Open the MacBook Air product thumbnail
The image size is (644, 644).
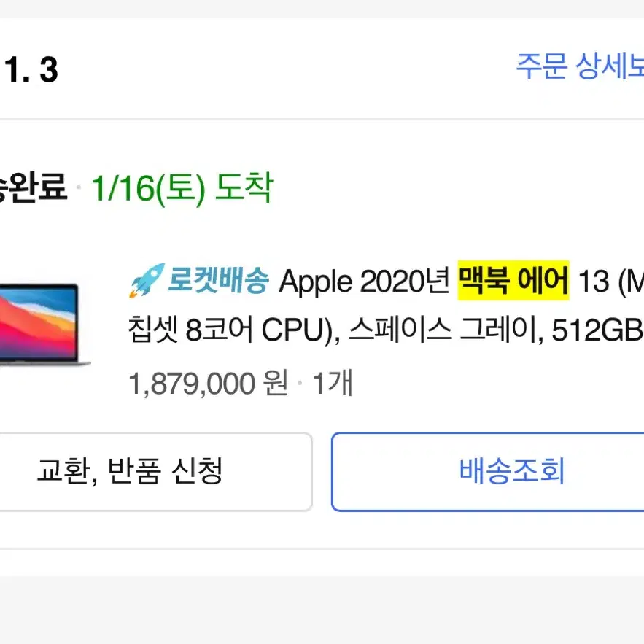[x=44, y=325]
